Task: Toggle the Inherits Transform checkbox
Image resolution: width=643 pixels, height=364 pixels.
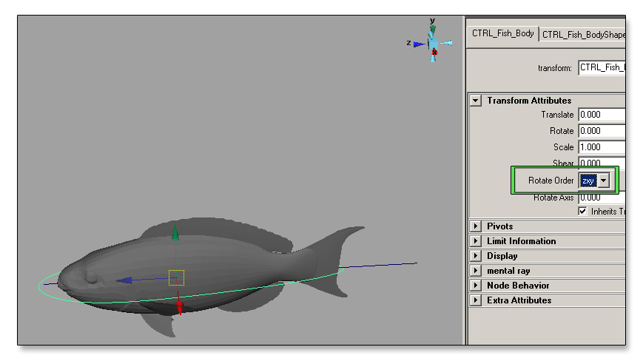Action: coord(583,211)
